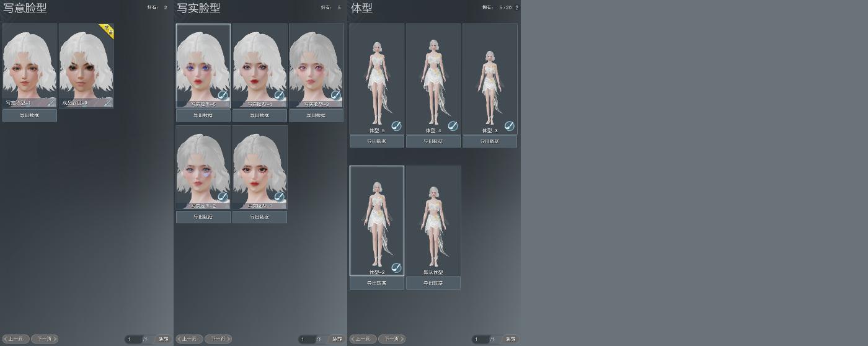Click 导出数据 button under 写实脸型-1

pyautogui.click(x=260, y=217)
